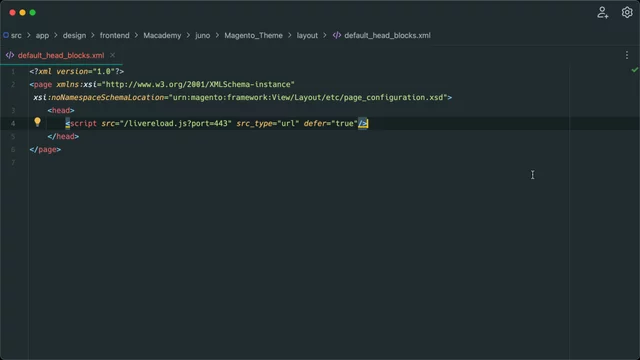Click line number 1 in the gutter
Image resolution: width=640 pixels, height=360 pixels.
(x=13, y=71)
